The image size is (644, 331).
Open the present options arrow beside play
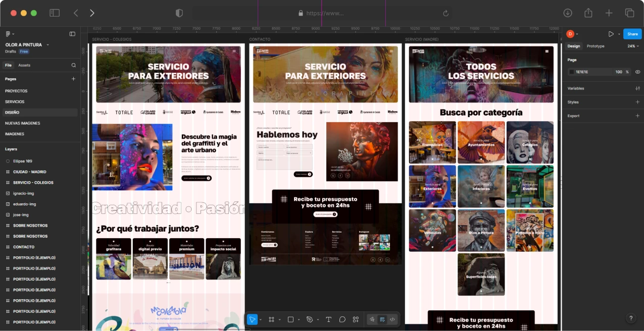(618, 34)
